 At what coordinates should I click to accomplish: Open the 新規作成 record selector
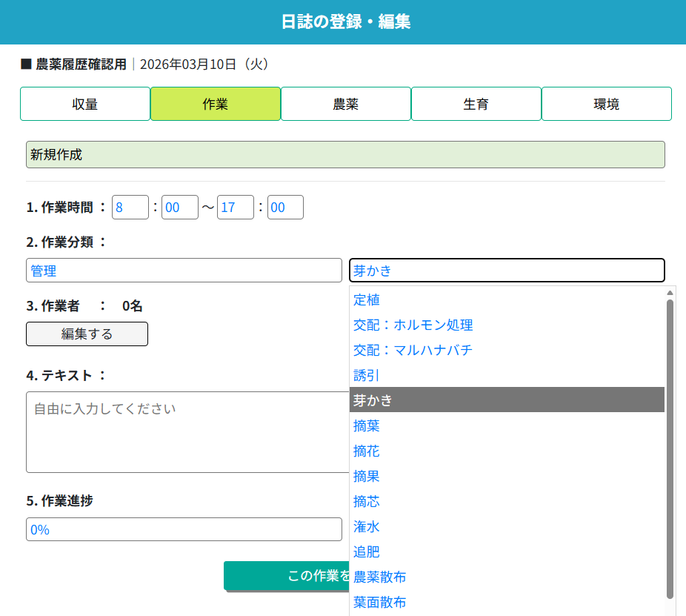[346, 154]
